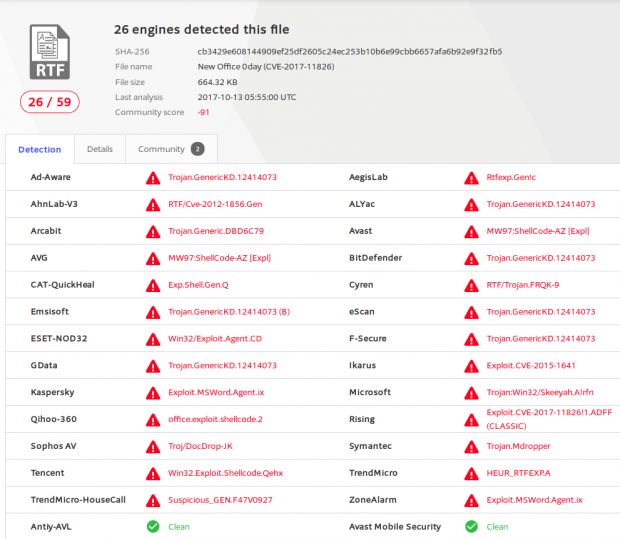Click the warning icon next to HEUR_RTFEXP.A
This screenshot has height=539, width=620.
471,474
